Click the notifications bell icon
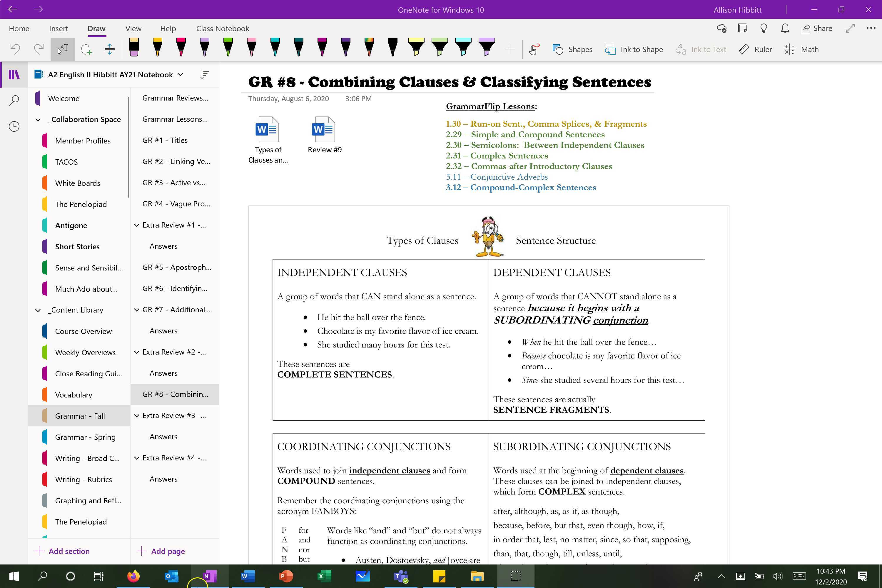The image size is (882, 588). 785,29
